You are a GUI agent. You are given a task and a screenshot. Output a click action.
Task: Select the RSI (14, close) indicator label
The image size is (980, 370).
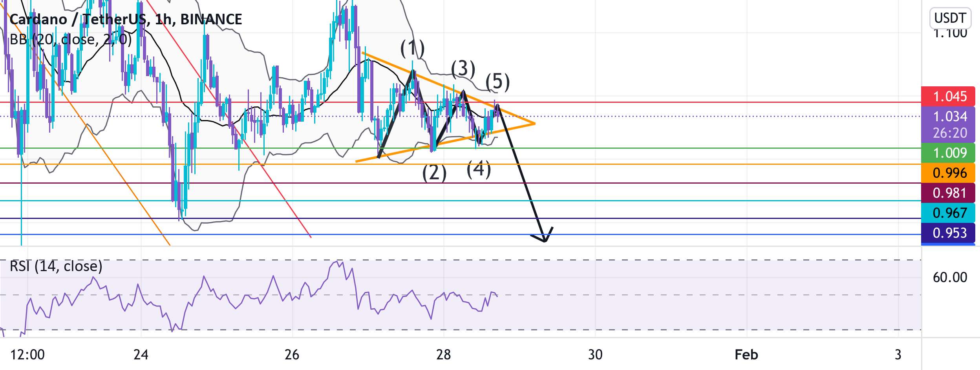tap(56, 266)
